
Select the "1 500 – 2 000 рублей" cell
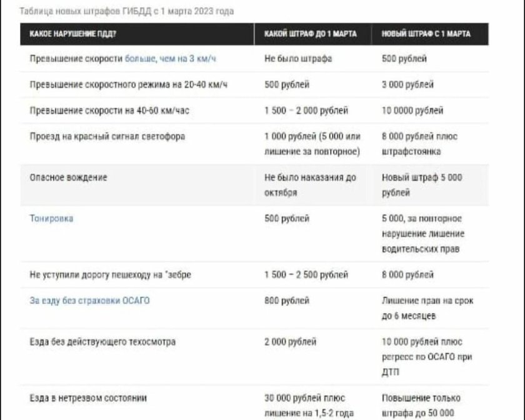(306, 111)
